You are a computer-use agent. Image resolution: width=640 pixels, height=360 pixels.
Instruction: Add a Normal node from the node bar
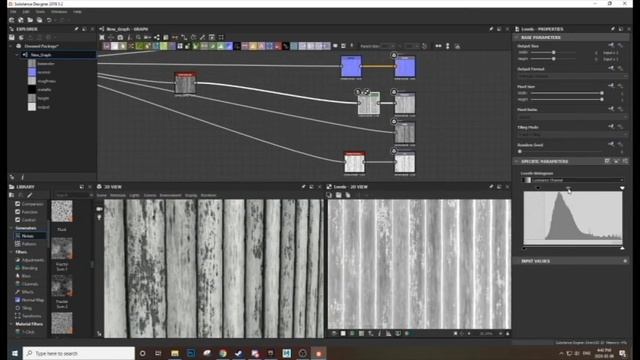(x=229, y=46)
